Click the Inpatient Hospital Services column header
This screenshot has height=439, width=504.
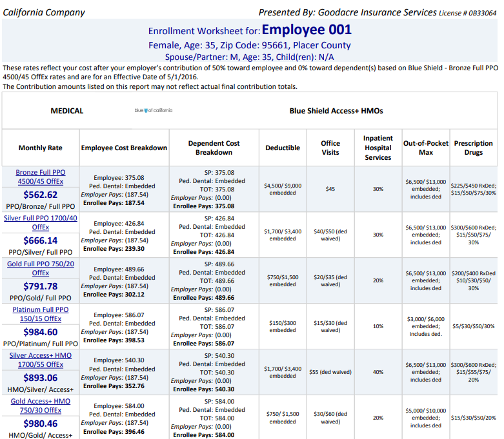click(x=378, y=148)
